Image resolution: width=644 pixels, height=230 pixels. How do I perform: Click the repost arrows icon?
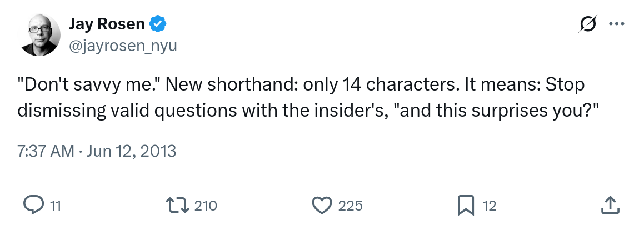coord(179,206)
